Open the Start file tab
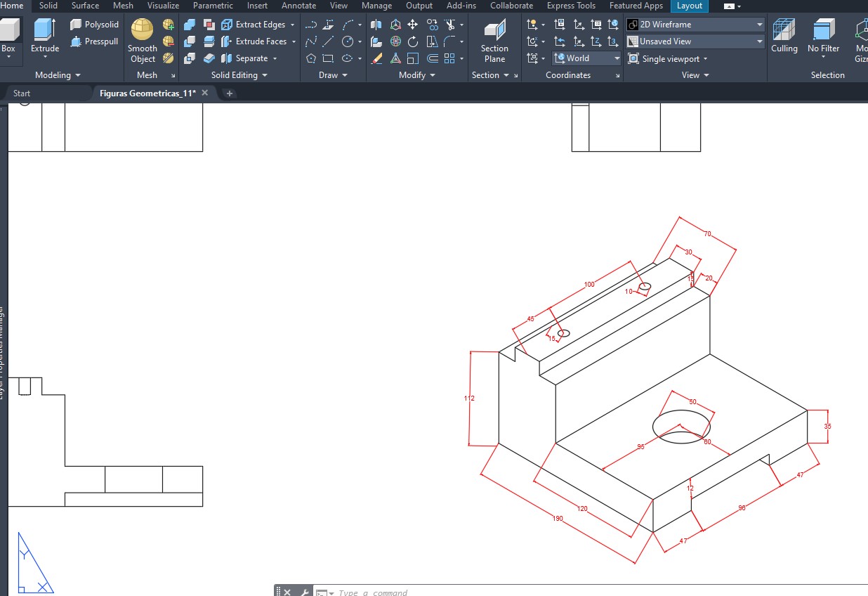Image resolution: width=868 pixels, height=596 pixels. (22, 93)
